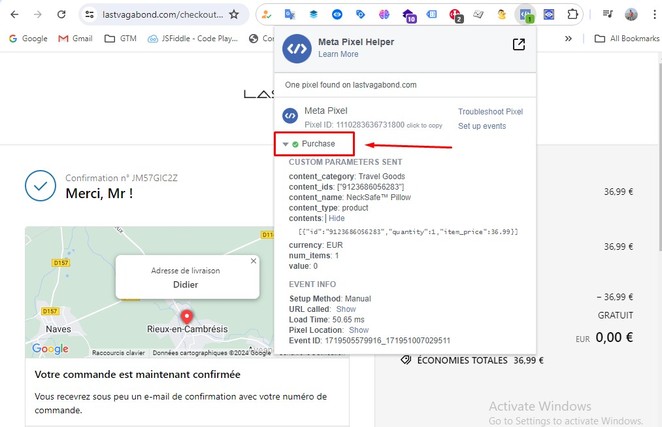Click the EUR 0,00 € total amount
Screen dimensions: 662x427
coord(604,337)
